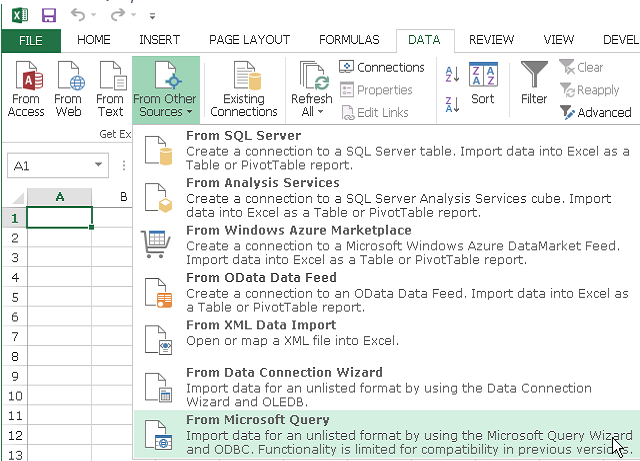The height and width of the screenshot is (461, 640).
Task: Toggle the Filter funnel
Action: coord(534,83)
